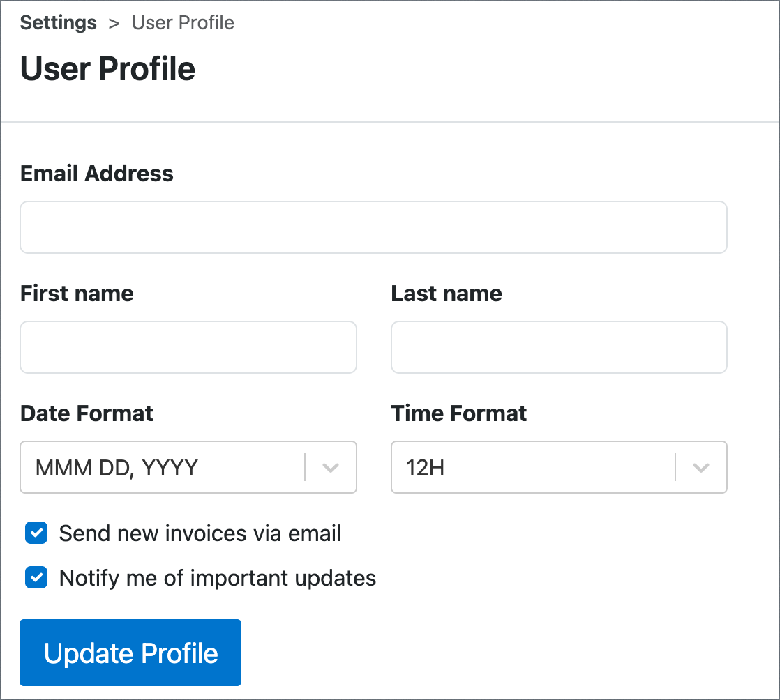Click the Last name field label

pyautogui.click(x=447, y=294)
